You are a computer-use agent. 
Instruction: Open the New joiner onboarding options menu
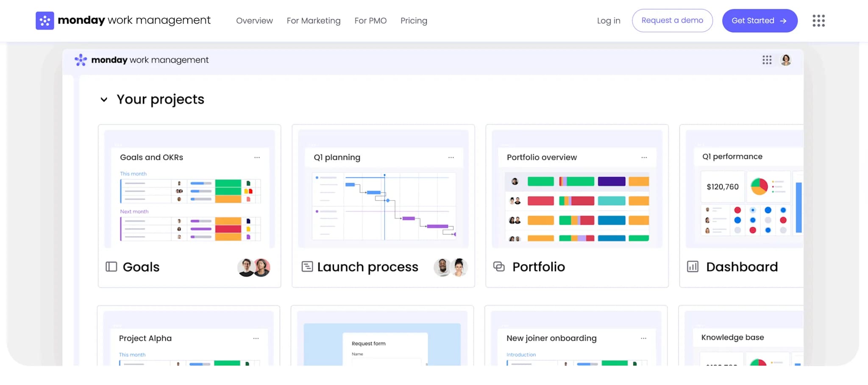pyautogui.click(x=643, y=338)
